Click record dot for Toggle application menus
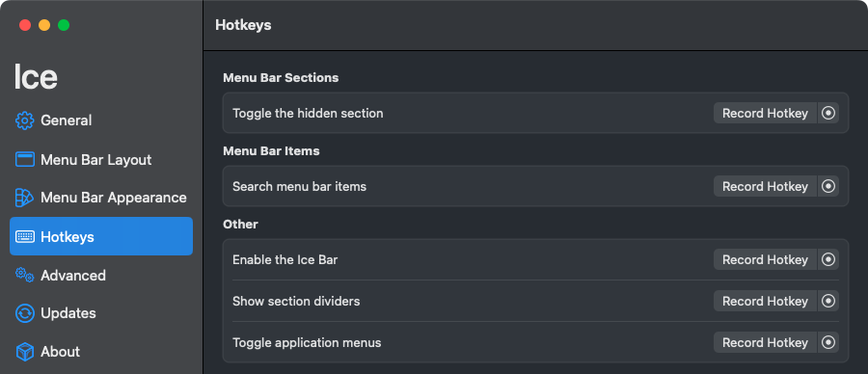The image size is (868, 374). click(828, 342)
